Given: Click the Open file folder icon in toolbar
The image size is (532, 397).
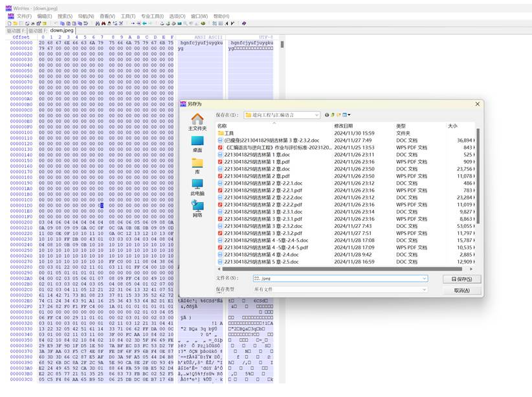Looking at the screenshot, I should pyautogui.click(x=16, y=23).
